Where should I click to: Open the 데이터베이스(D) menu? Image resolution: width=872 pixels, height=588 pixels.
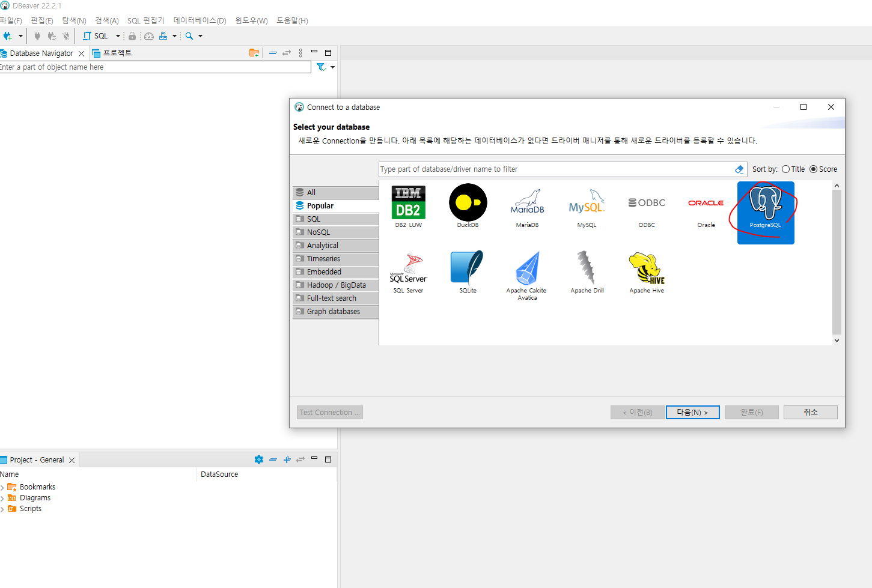(x=200, y=20)
